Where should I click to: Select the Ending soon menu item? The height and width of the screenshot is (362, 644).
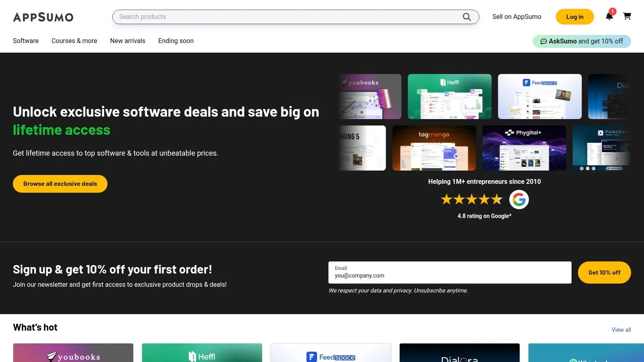(x=175, y=41)
